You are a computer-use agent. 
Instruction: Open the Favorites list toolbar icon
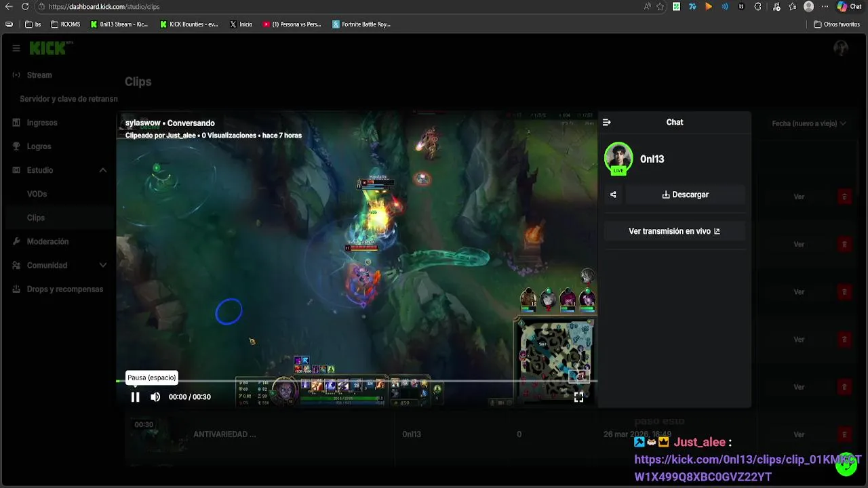tap(793, 7)
